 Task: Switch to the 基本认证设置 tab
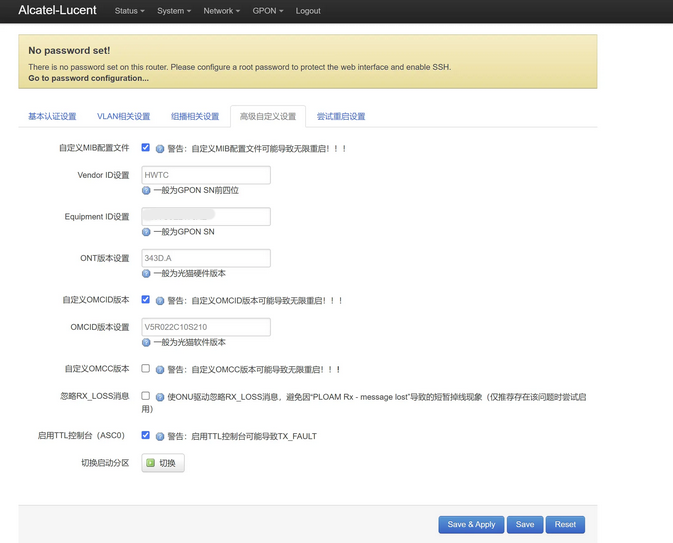52,116
